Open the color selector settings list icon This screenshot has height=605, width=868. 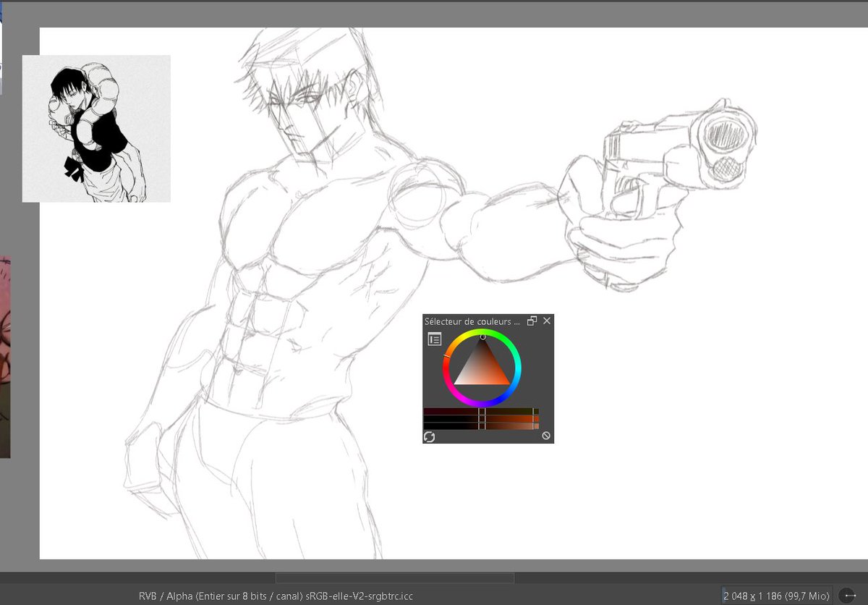(434, 339)
